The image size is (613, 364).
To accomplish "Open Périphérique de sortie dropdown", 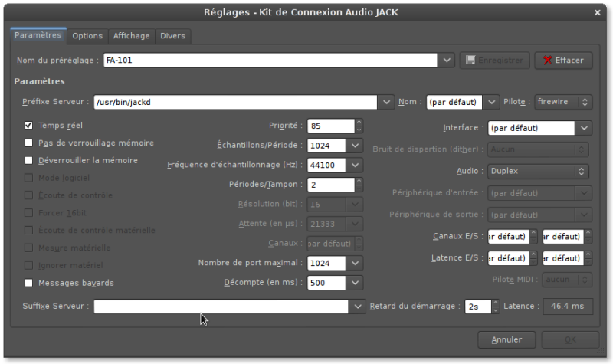I will 584,215.
